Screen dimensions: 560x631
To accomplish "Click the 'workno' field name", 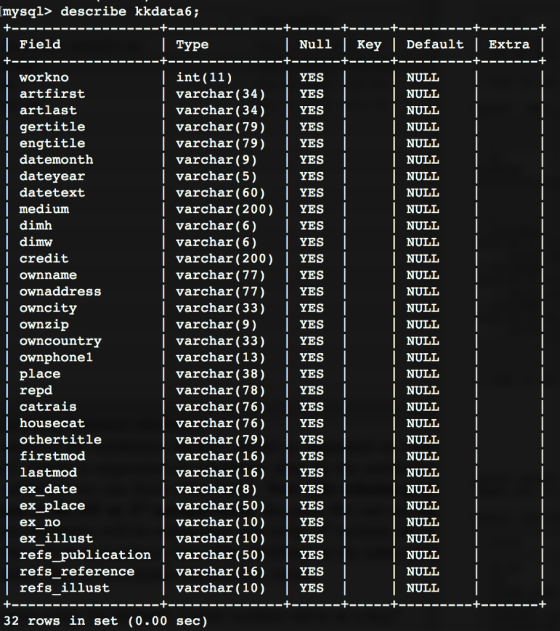I will (x=44, y=77).
